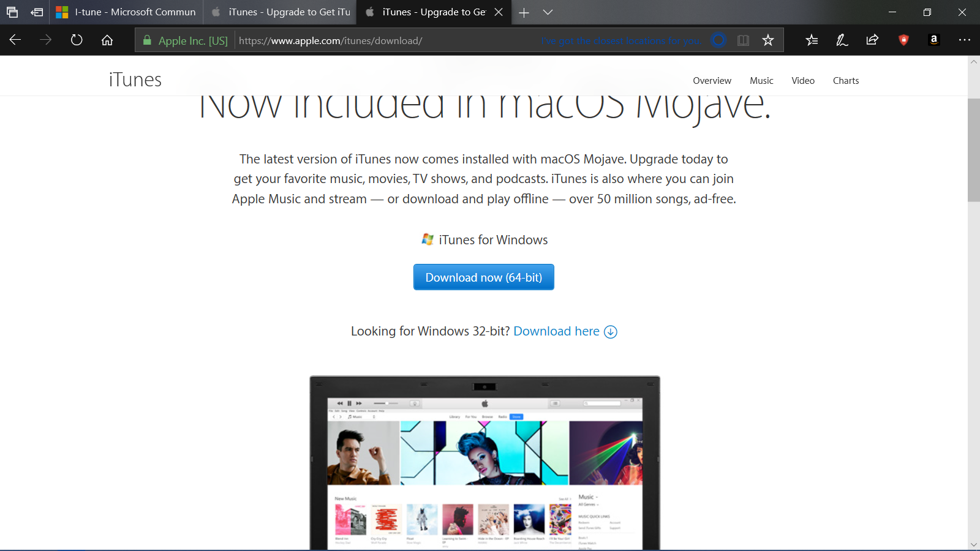Click the vertical scrollbar thumb
The image size is (980, 551).
click(974, 150)
